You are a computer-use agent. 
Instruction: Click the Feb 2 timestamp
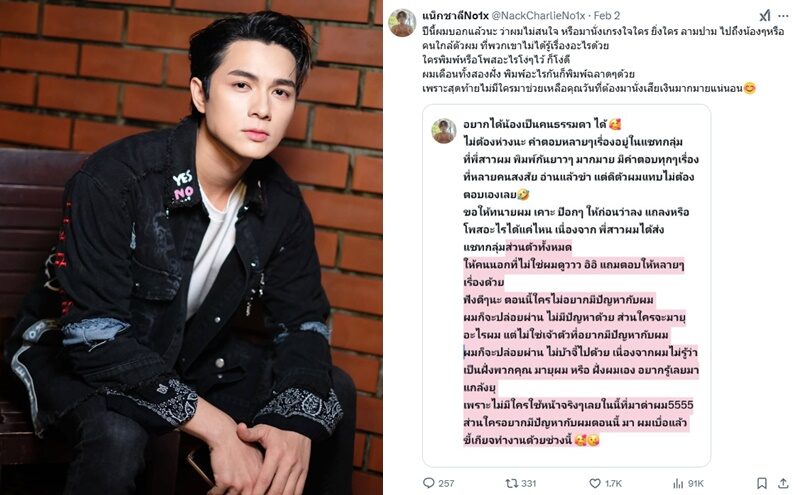607,15
